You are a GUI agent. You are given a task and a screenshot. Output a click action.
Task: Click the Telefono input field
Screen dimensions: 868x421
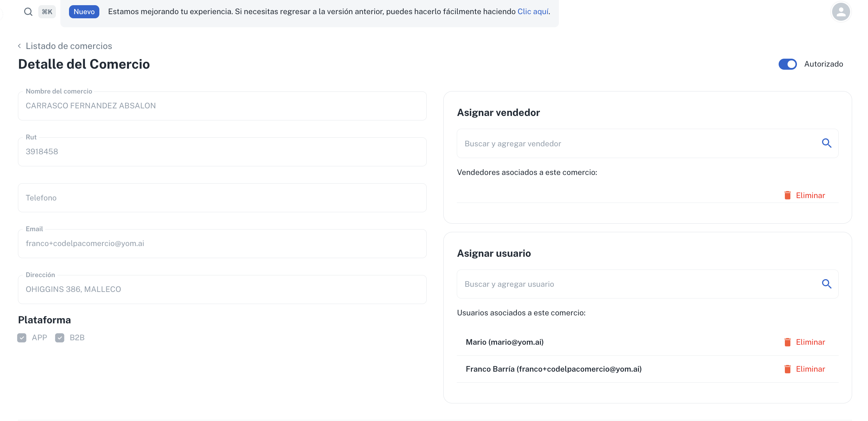222,198
